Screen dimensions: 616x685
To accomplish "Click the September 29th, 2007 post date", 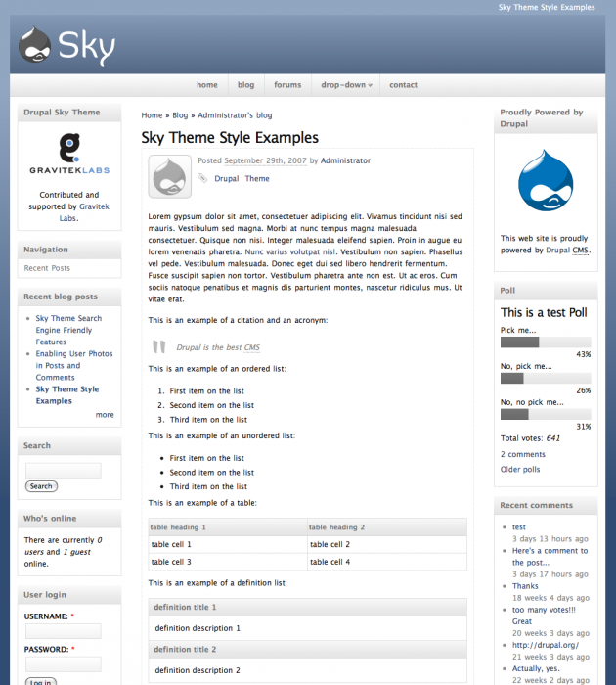I will [265, 160].
